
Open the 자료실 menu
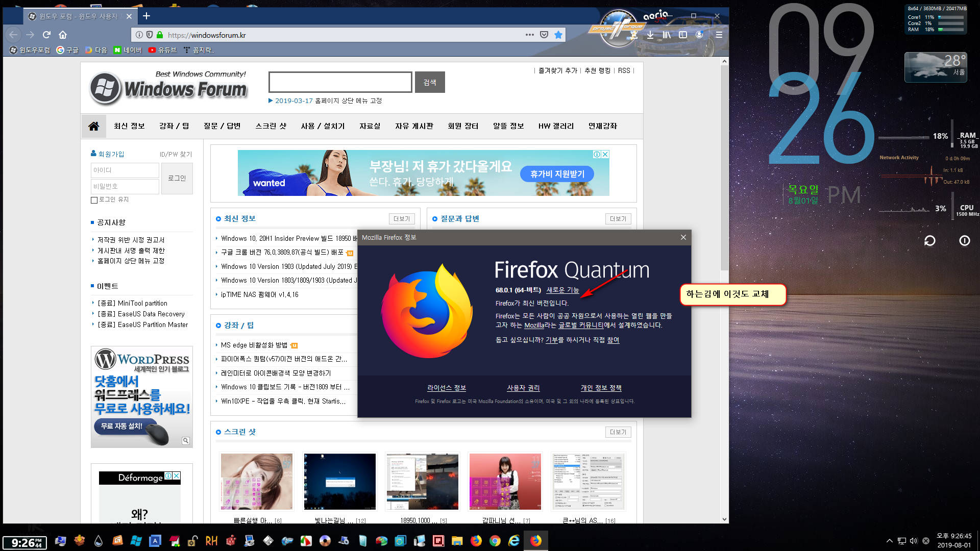click(x=370, y=126)
